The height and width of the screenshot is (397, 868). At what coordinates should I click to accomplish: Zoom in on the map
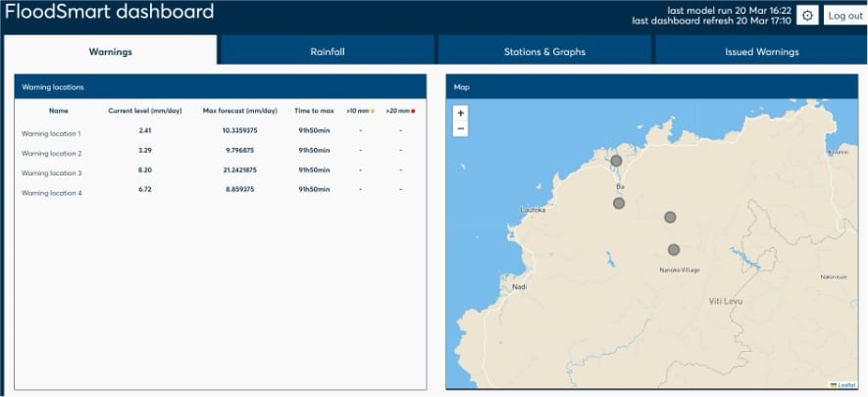[x=461, y=114]
